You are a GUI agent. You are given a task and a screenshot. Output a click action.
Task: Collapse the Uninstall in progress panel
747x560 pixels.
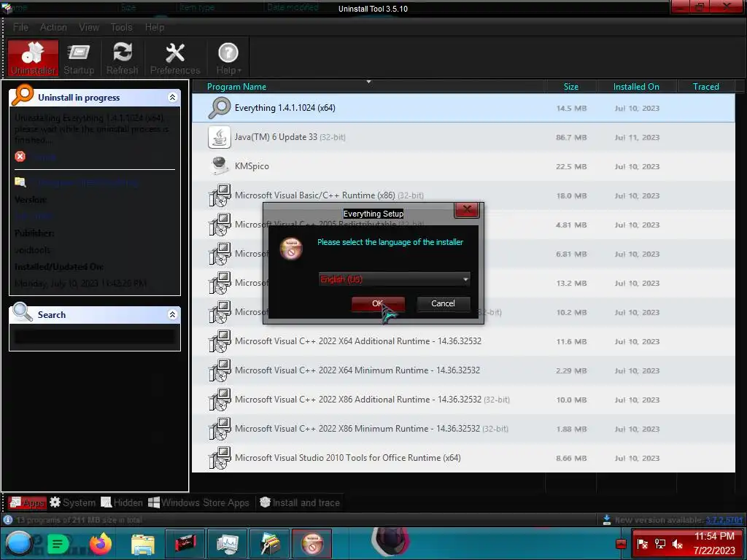click(x=172, y=97)
